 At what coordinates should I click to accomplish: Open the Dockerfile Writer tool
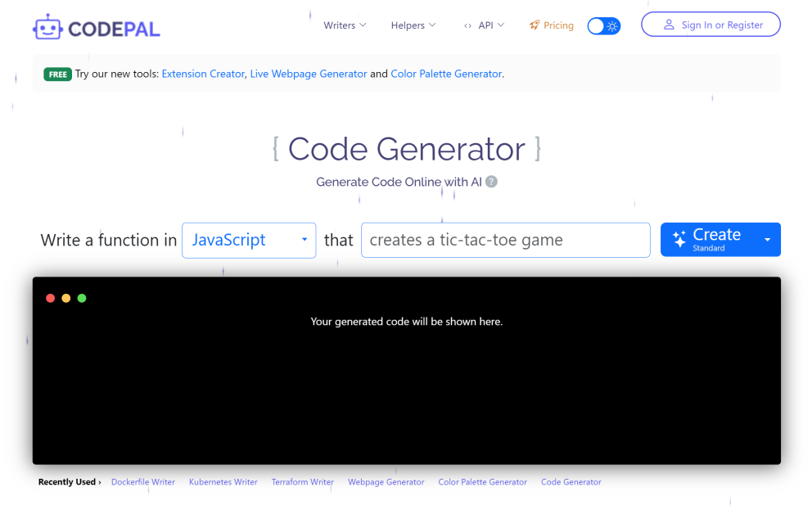[x=143, y=482]
